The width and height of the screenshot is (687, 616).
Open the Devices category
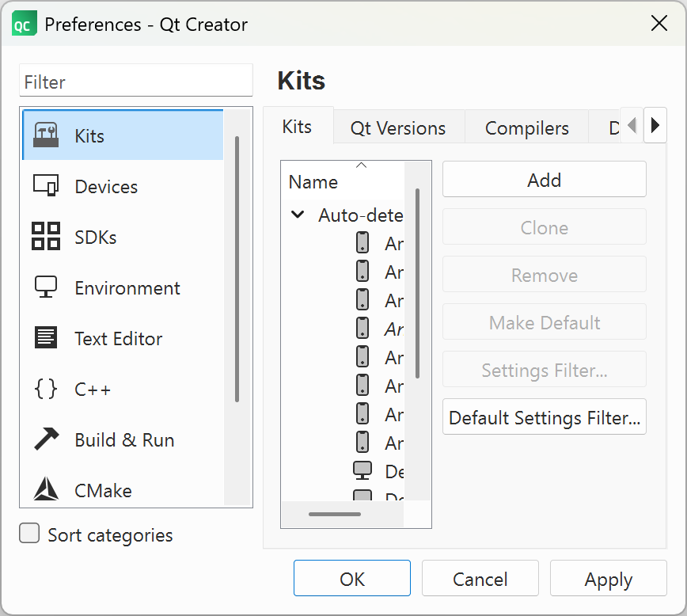click(x=123, y=186)
